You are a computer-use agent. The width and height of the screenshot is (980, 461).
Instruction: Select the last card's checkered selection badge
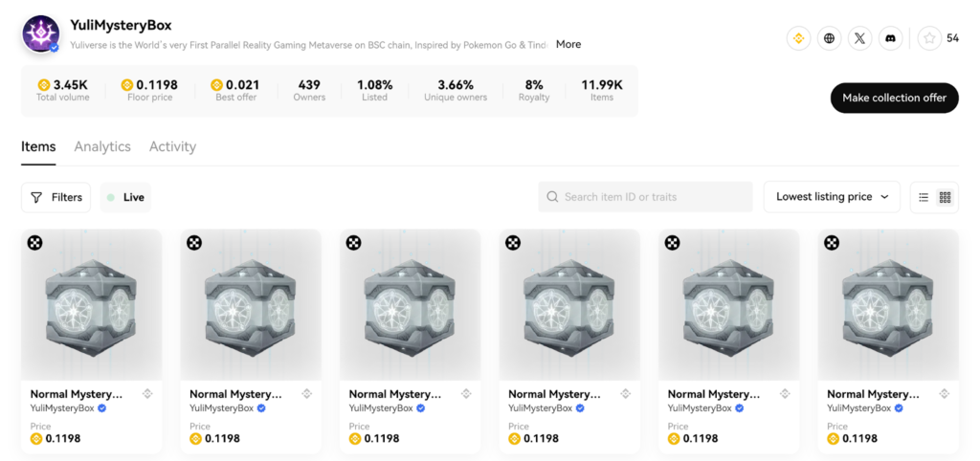[832, 242]
